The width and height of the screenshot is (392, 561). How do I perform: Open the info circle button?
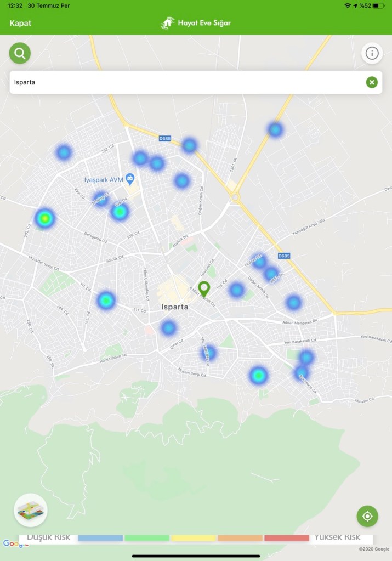click(372, 53)
